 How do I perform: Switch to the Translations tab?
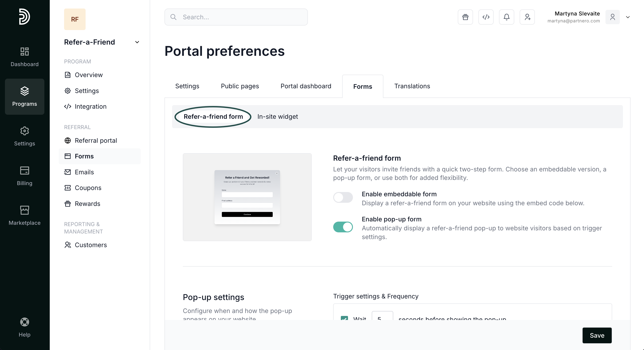tap(412, 86)
